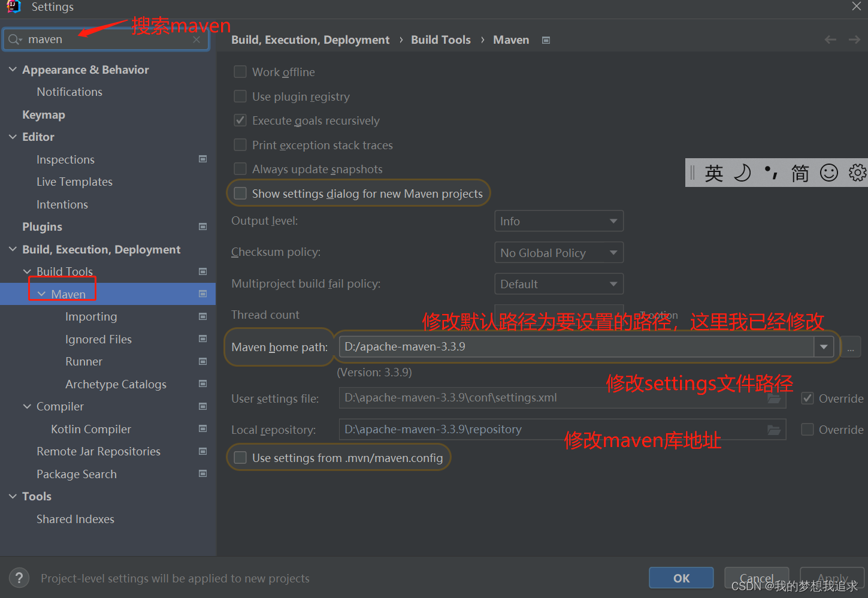Open Shared Indexes settings

pos(75,519)
